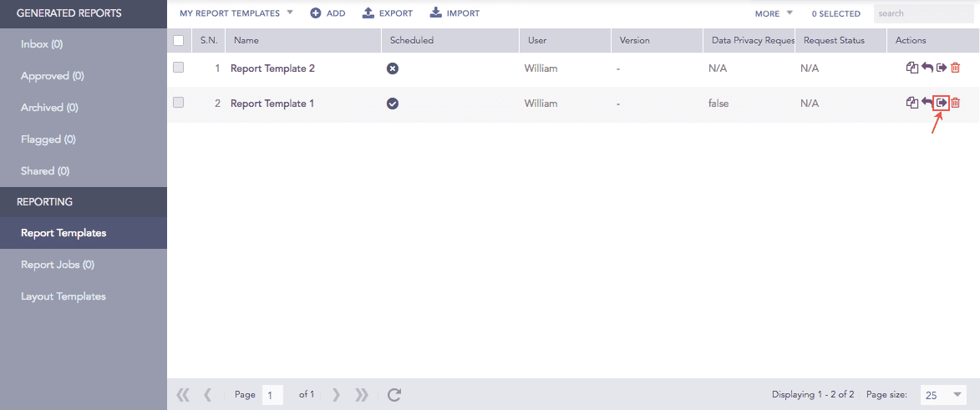
Task: Click the export arrow icon for Report Template 1
Action: pyautogui.click(x=942, y=103)
